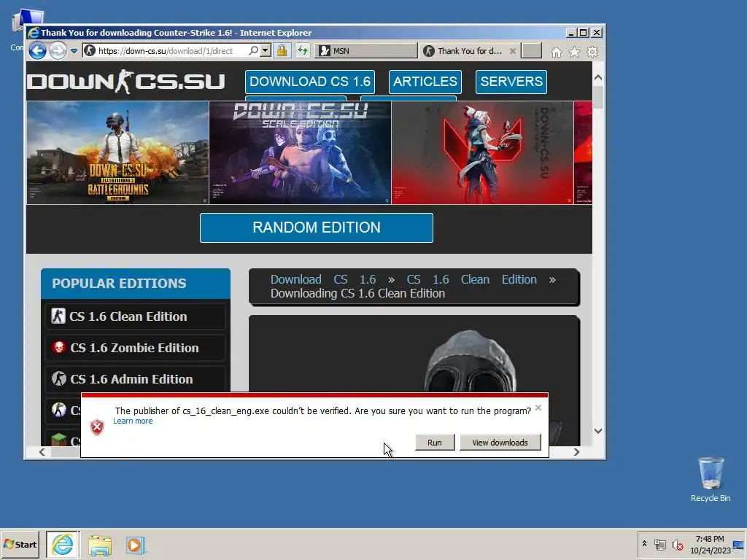The image size is (747, 560).
Task: Click the network tray icon
Action: [659, 544]
